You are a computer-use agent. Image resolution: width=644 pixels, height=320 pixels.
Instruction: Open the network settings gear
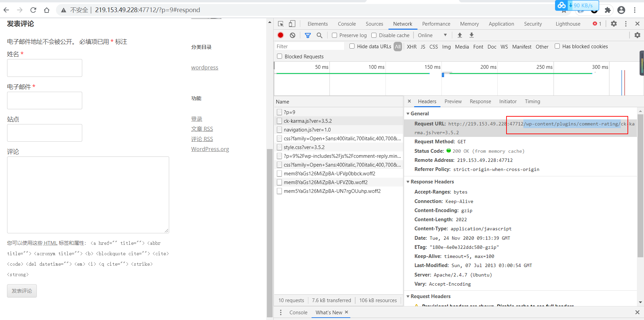click(637, 35)
